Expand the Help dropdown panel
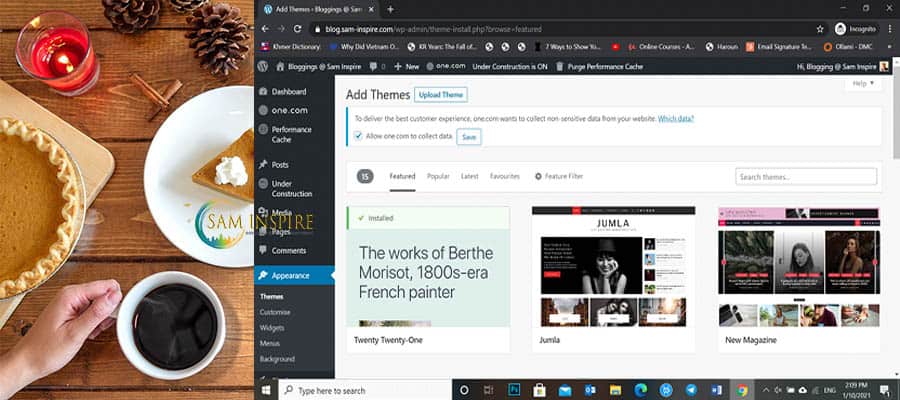Screen dimensions: 900x400 click(x=863, y=84)
